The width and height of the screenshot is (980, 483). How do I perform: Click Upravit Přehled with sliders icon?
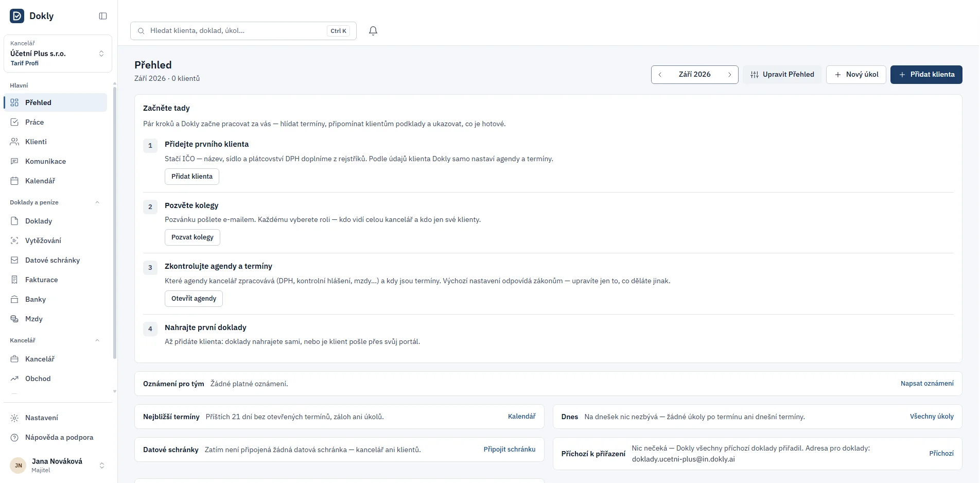coord(782,75)
